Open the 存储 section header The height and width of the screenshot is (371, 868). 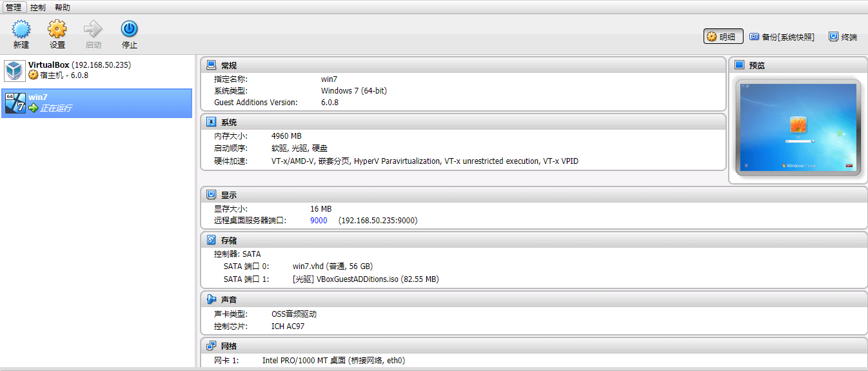click(534, 240)
